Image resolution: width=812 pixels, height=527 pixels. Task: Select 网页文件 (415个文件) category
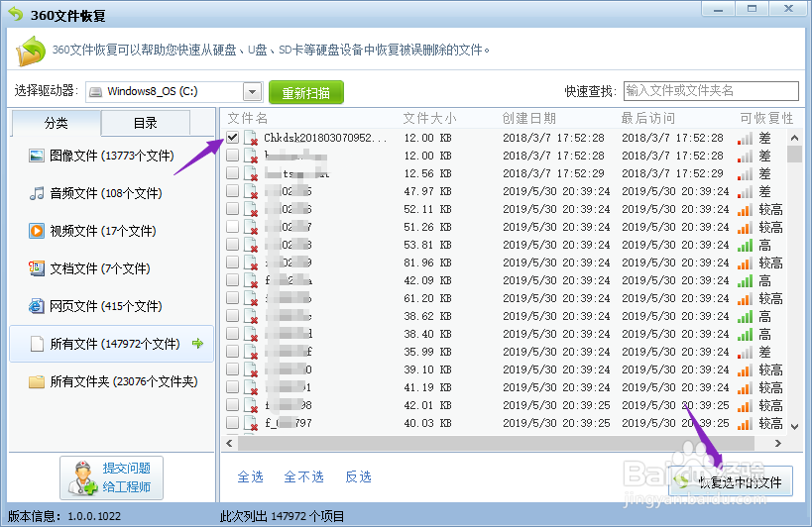[111, 306]
